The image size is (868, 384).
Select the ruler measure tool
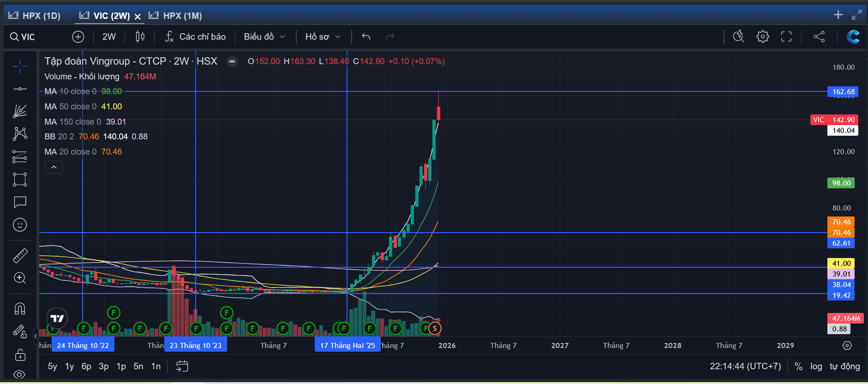tap(20, 255)
